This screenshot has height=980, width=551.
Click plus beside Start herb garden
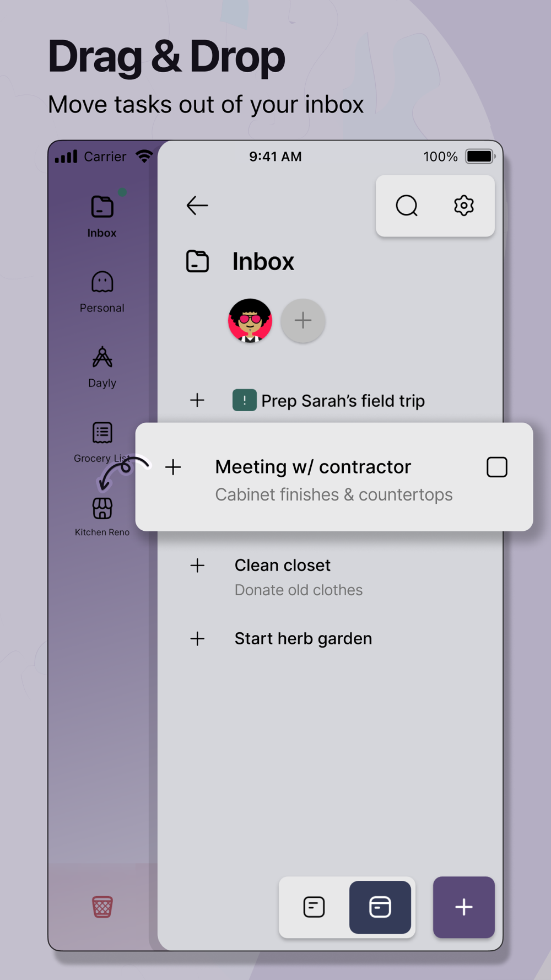tap(197, 639)
